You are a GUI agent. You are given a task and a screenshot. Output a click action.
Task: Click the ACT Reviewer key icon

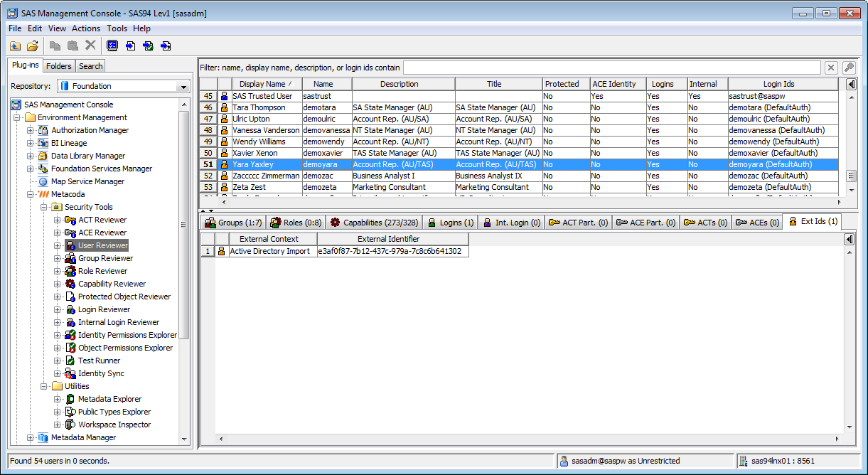[x=70, y=220]
